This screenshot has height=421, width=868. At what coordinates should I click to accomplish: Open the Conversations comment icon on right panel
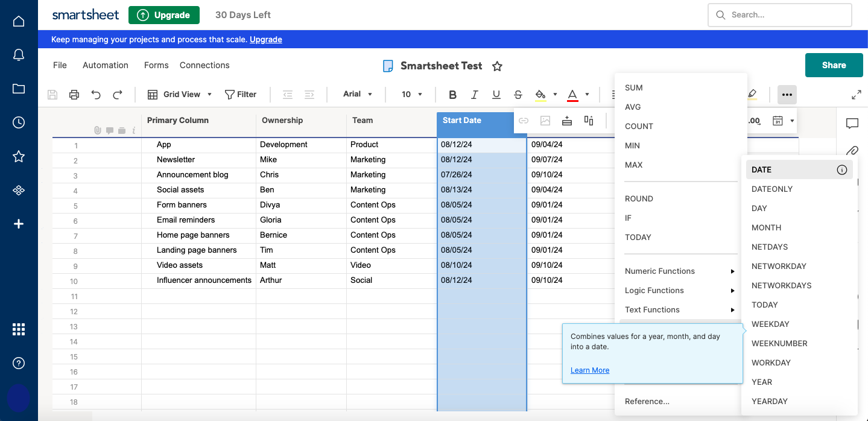click(852, 124)
